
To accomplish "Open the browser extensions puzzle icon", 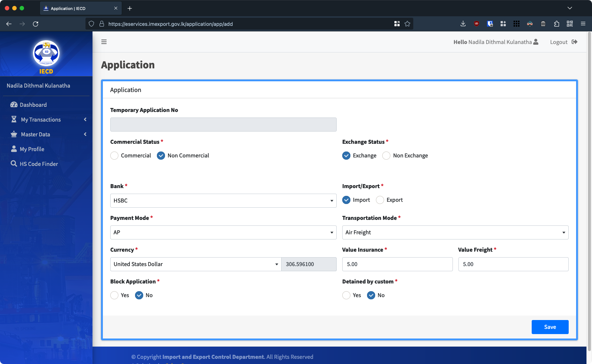I will click(556, 24).
